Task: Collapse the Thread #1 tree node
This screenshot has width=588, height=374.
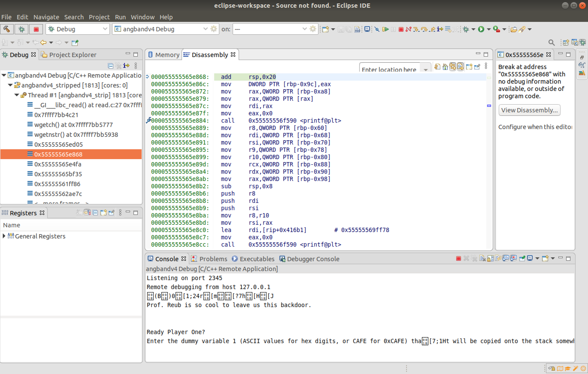Action: pyautogui.click(x=16, y=95)
